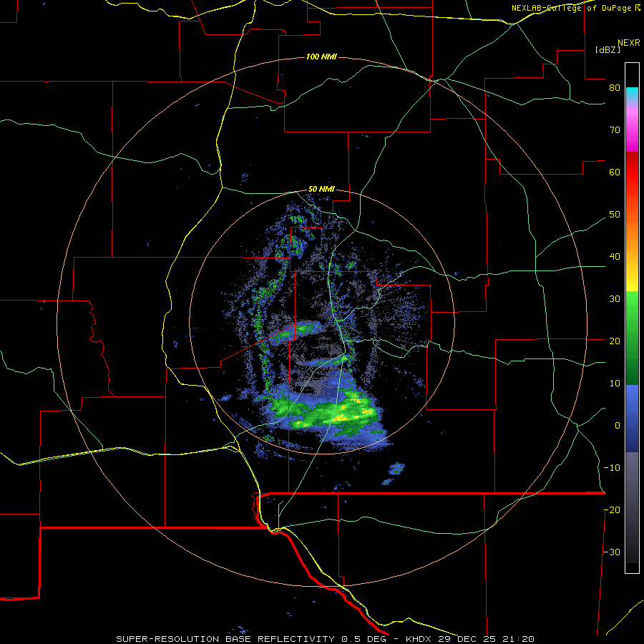Click the SUPER-RESOLUTION BASE REFLECTIVITY caption
Viewport: 644px width, 644px height.
pyautogui.click(x=225, y=639)
